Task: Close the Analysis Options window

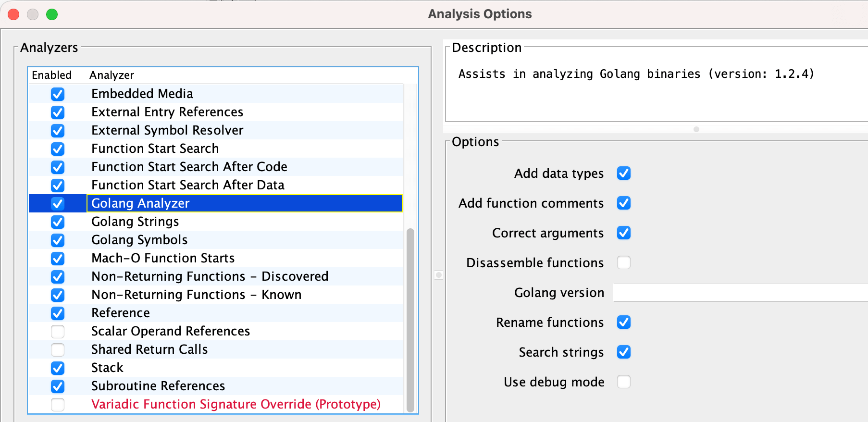Action: click(13, 14)
